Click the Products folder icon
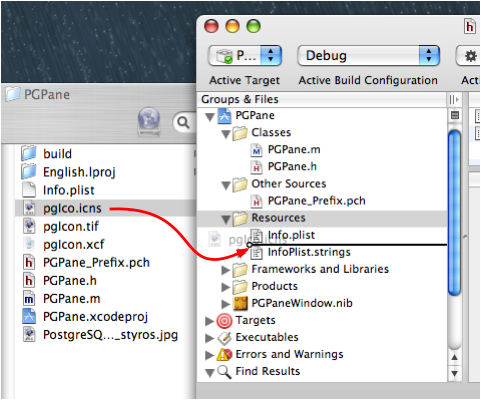The width and height of the screenshot is (481, 401). point(240,286)
